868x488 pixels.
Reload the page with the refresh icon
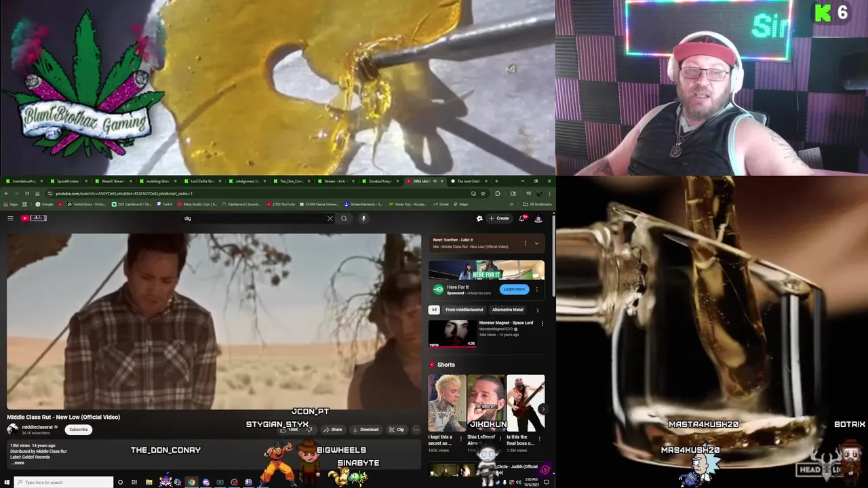27,193
